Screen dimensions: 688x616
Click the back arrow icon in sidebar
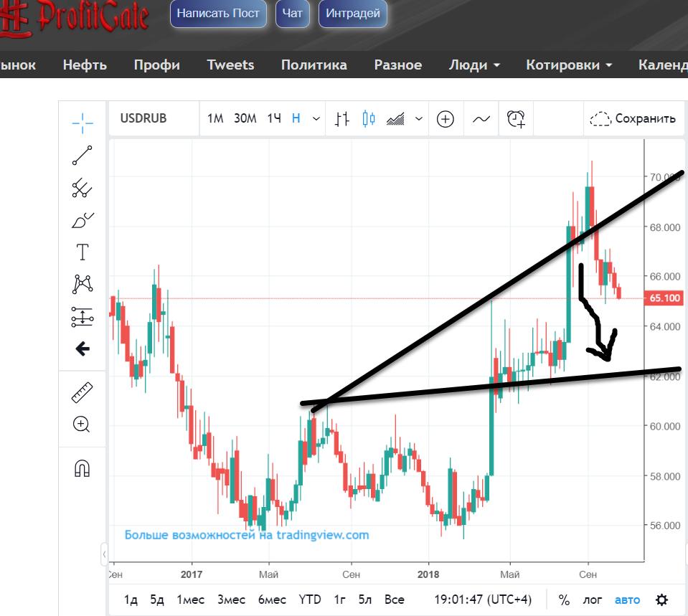83,349
